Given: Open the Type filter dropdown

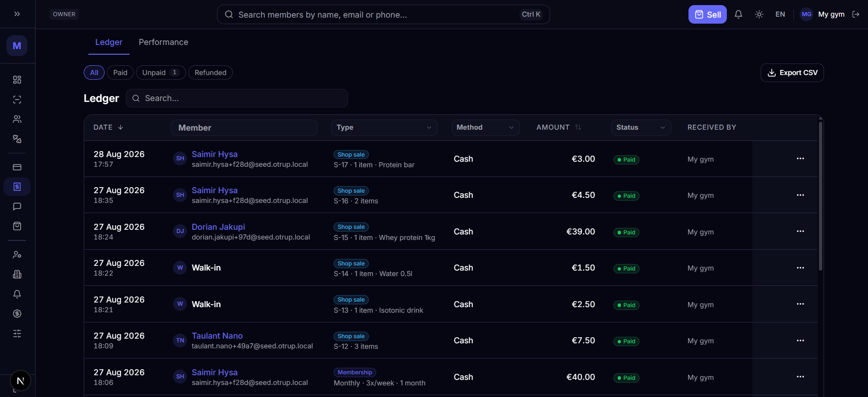Looking at the screenshot, I should pos(384,127).
